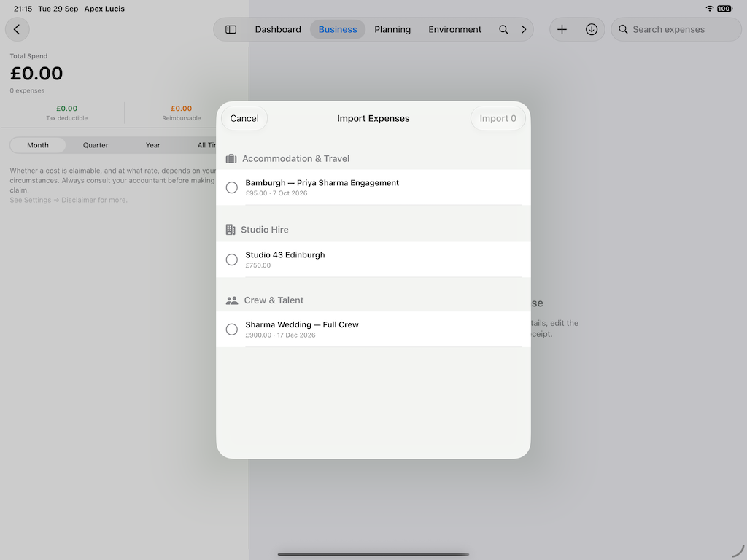Click the Accommodation & Travel suitcase icon
Image resolution: width=747 pixels, height=560 pixels.
231,158
